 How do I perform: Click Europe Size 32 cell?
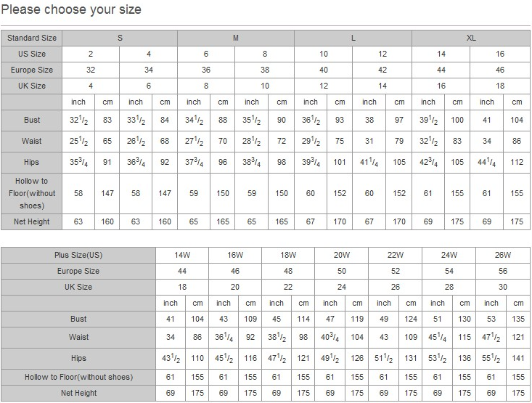[91, 70]
